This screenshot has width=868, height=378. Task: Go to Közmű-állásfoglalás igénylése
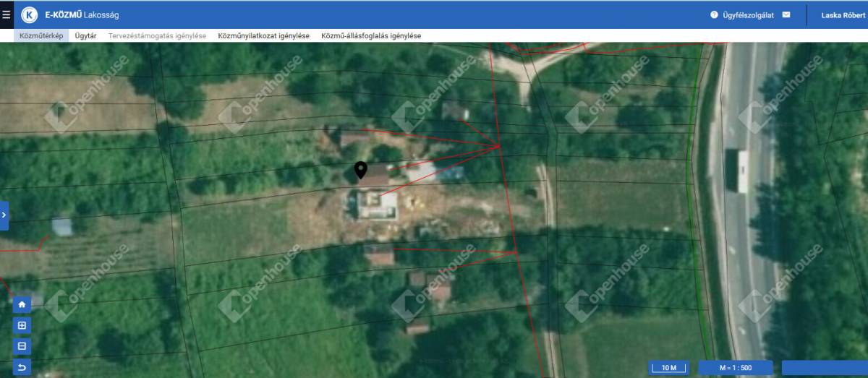tap(370, 35)
